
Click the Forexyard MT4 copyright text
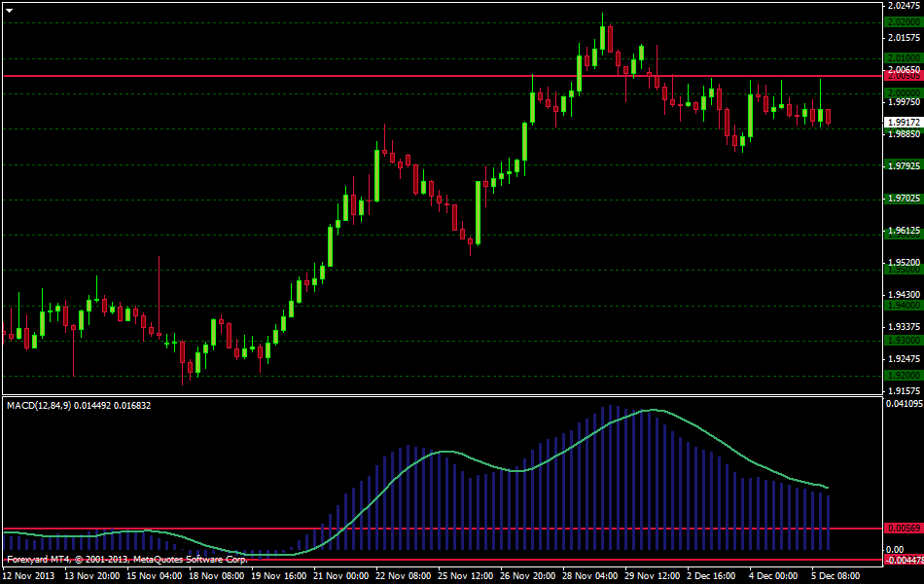(x=126, y=560)
